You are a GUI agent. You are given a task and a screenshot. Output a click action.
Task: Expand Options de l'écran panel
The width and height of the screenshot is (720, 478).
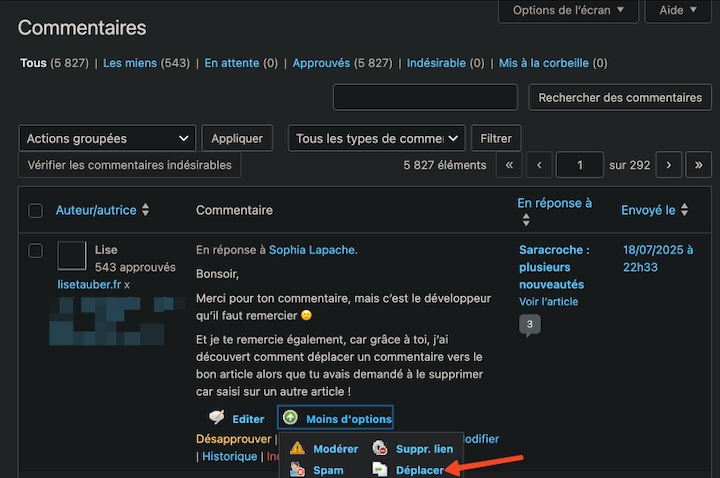coord(568,11)
